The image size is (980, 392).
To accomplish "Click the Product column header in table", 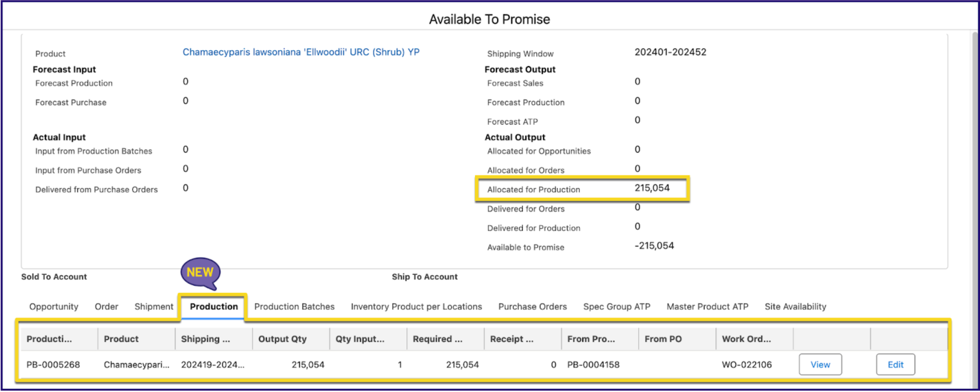I will (137, 339).
